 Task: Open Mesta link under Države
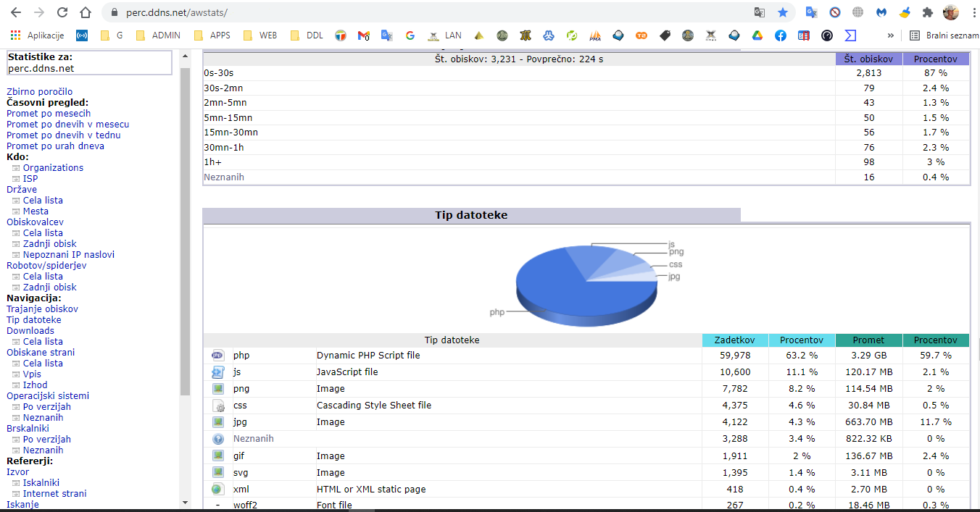[36, 211]
